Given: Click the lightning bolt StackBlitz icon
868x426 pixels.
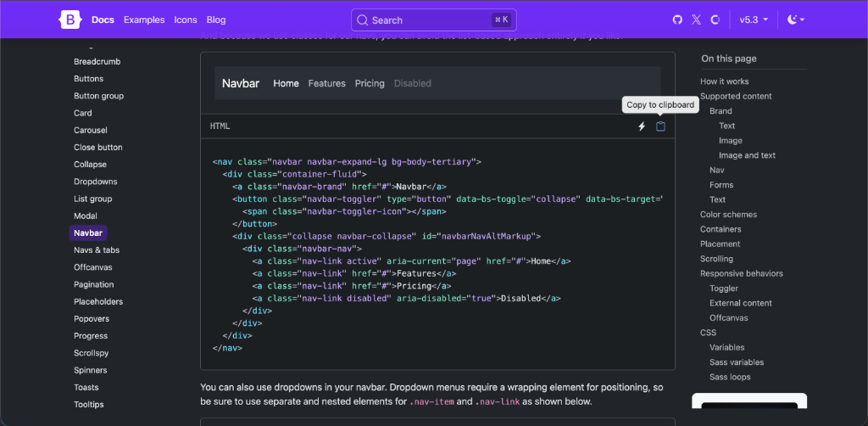Looking at the screenshot, I should click(x=642, y=126).
